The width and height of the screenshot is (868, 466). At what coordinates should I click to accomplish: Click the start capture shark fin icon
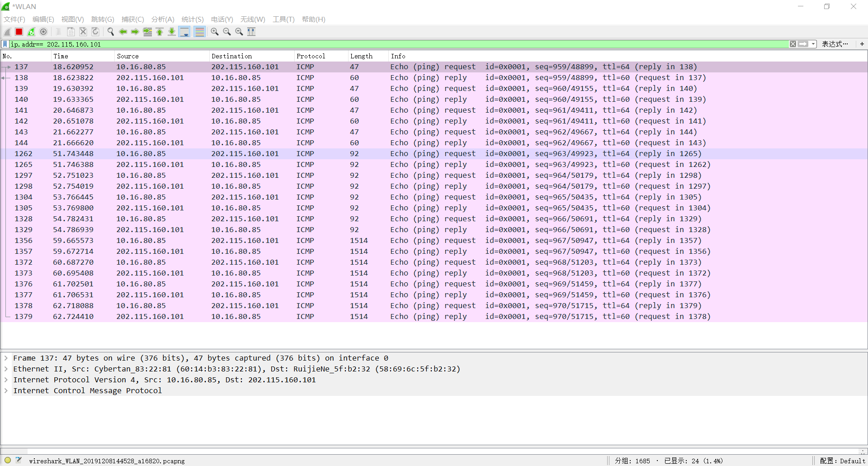(7, 32)
